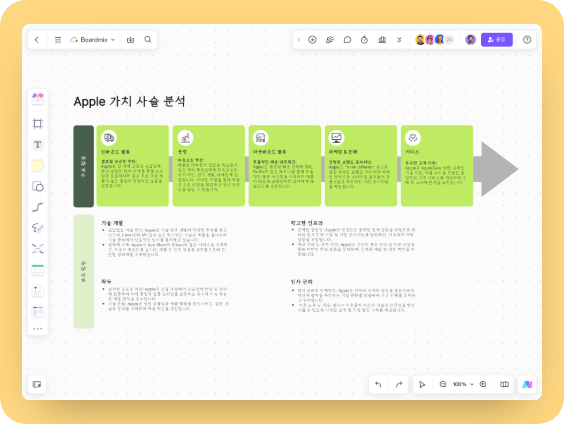Open the 100% zoom level dropdown
The width and height of the screenshot is (564, 424).
(x=463, y=384)
